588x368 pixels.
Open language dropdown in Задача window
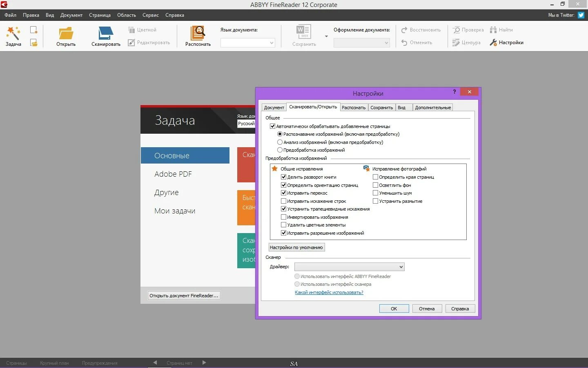pyautogui.click(x=246, y=123)
